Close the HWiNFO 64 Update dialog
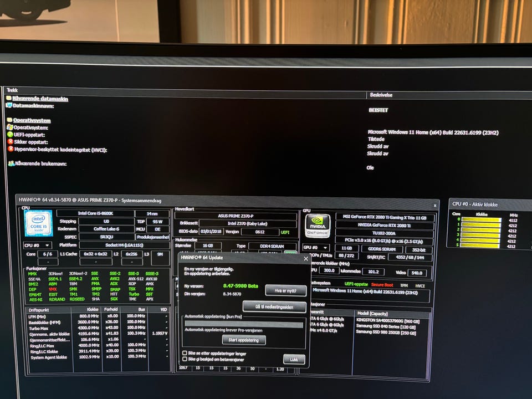 click(x=306, y=259)
